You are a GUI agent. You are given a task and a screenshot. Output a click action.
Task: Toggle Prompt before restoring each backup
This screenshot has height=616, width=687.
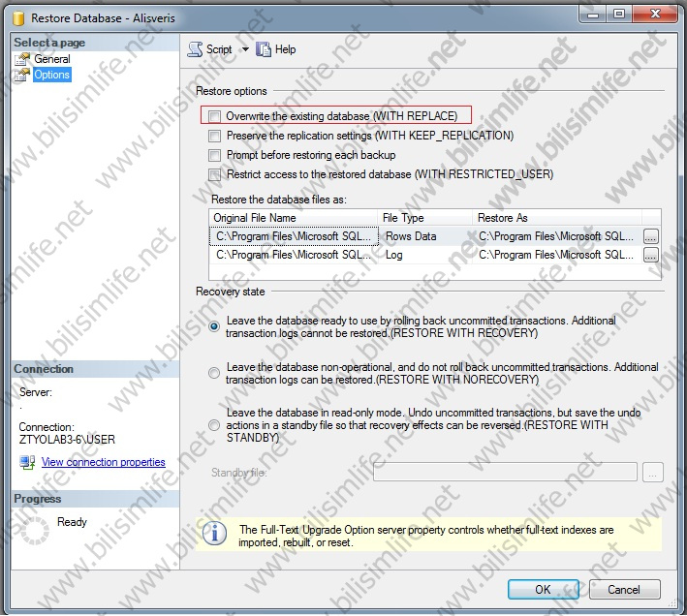tap(215, 155)
